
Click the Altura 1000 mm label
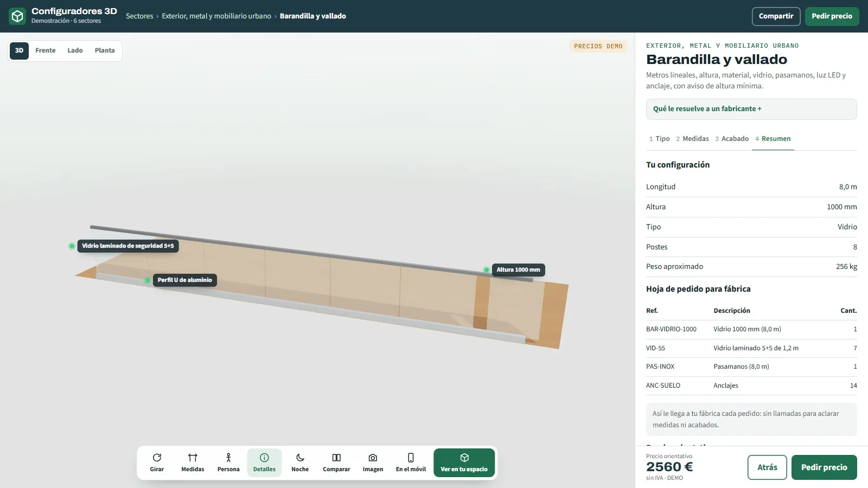518,270
